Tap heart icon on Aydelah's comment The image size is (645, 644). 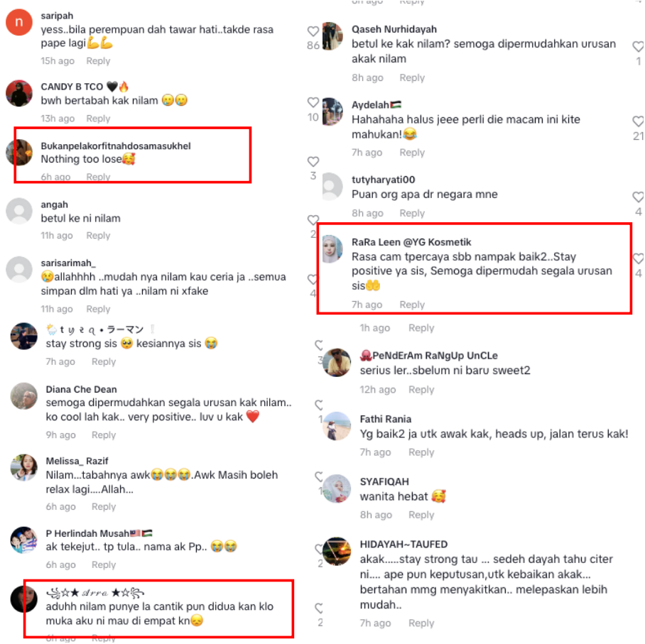pyautogui.click(x=638, y=121)
